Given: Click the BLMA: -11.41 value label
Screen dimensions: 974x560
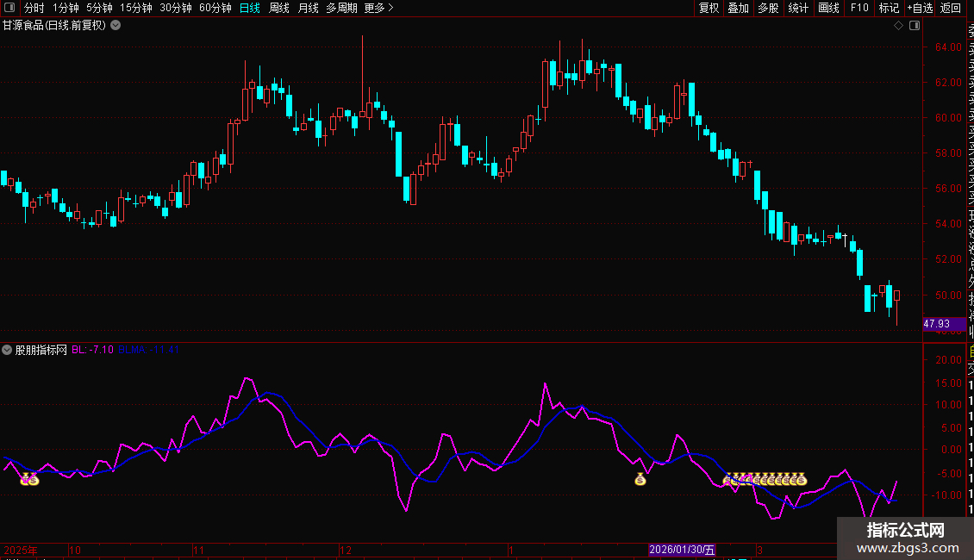Looking at the screenshot, I should click(x=148, y=350).
